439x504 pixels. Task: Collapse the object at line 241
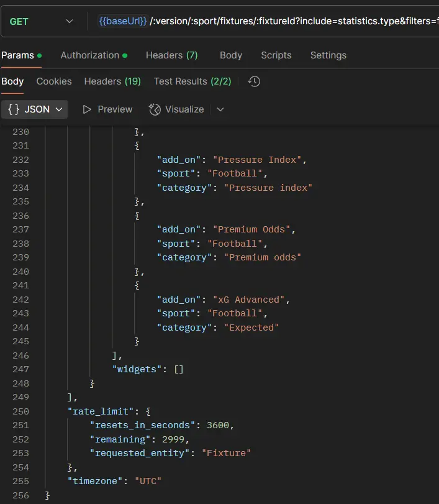pos(137,285)
